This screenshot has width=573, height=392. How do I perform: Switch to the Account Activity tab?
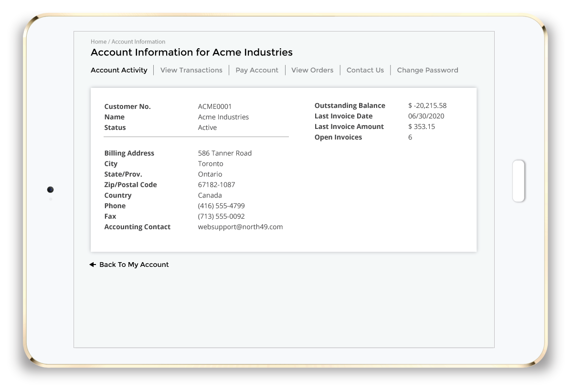point(119,70)
